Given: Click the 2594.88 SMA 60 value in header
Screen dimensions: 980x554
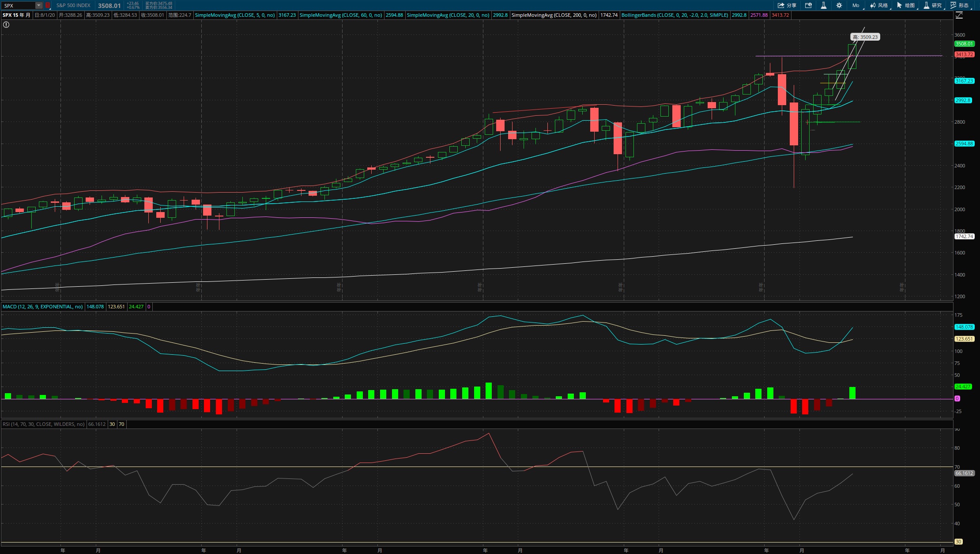Looking at the screenshot, I should tap(394, 15).
